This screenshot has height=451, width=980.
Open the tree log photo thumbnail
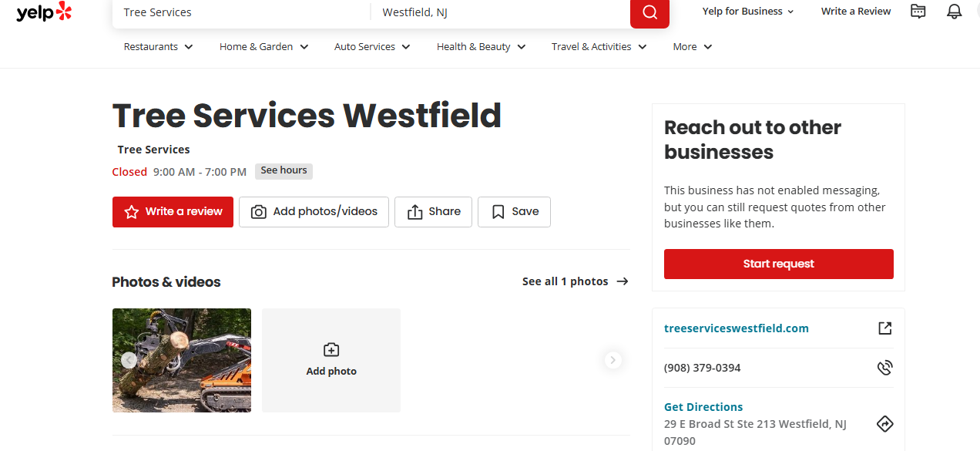point(182,361)
